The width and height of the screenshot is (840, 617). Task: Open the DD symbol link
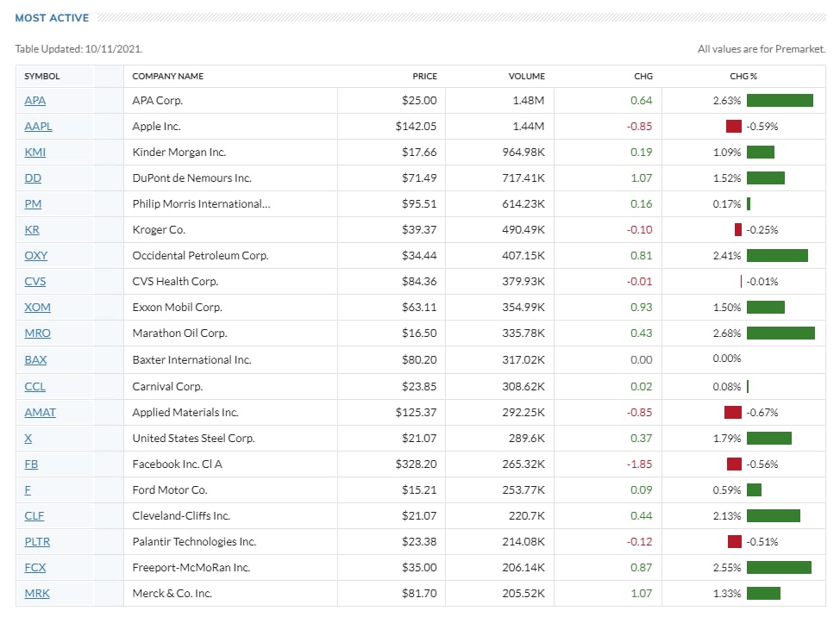33,178
